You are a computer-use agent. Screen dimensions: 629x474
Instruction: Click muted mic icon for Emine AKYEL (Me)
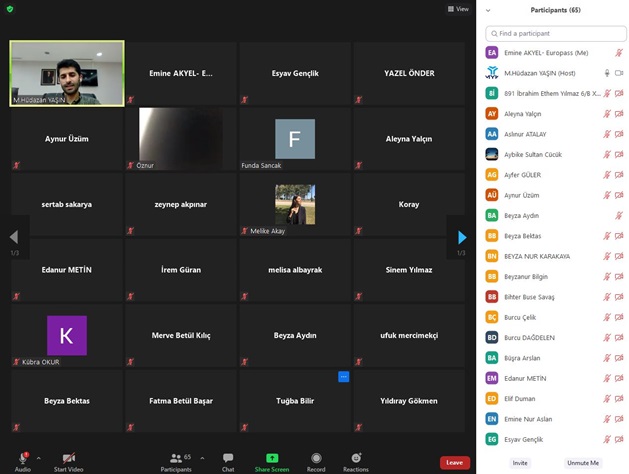(619, 53)
